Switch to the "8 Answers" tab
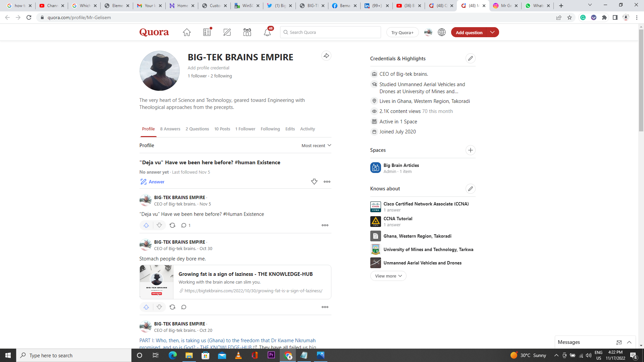The width and height of the screenshot is (644, 362). pyautogui.click(x=170, y=129)
